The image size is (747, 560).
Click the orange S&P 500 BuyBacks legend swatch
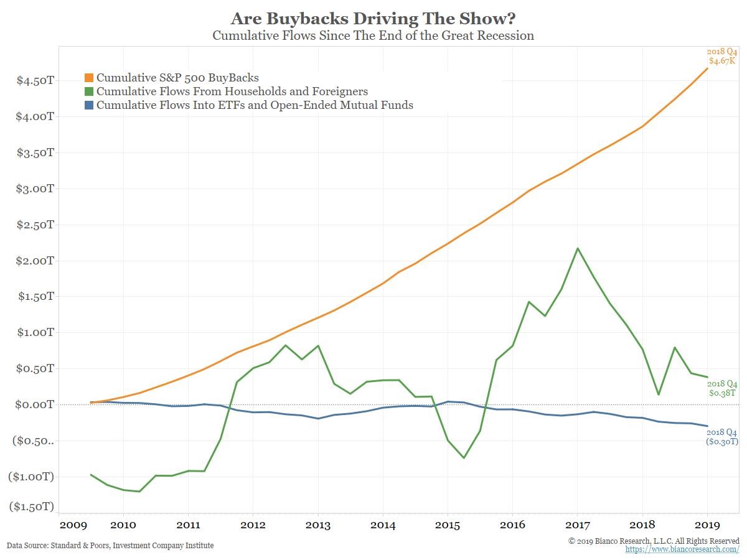pos(88,78)
